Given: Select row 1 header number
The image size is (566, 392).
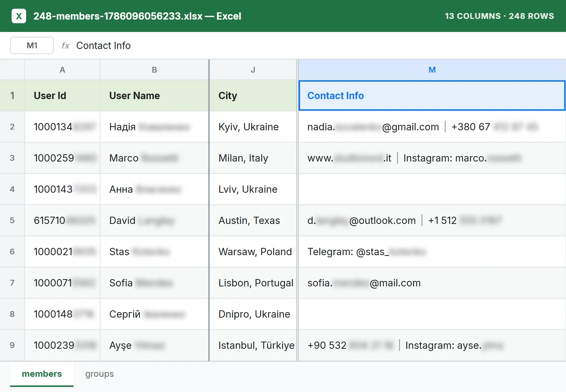Looking at the screenshot, I should pos(12,95).
